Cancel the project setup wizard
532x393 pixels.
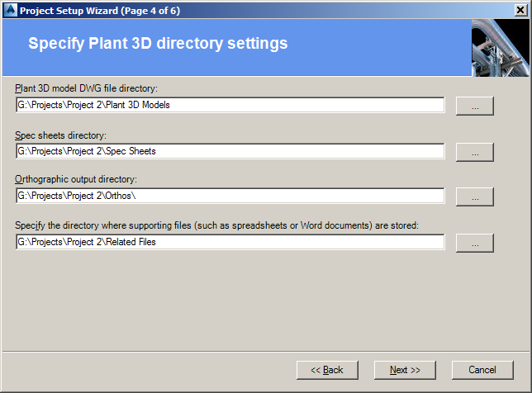(482, 370)
